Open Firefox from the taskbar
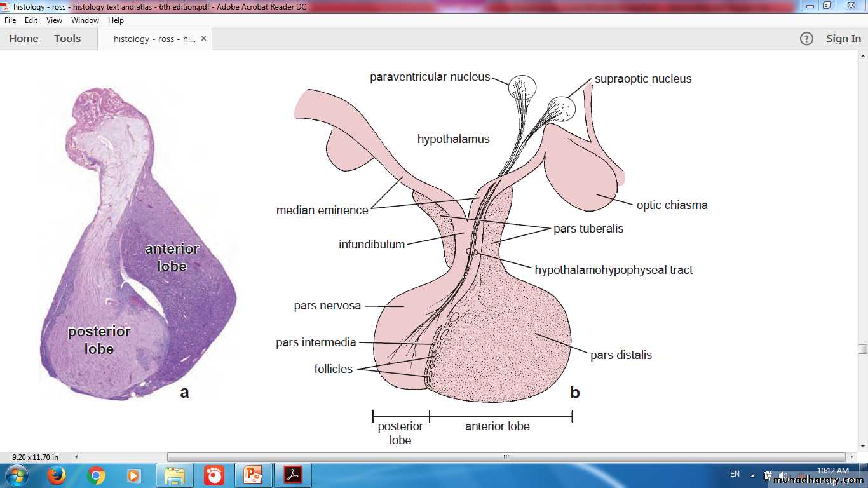The height and width of the screenshot is (488, 868). coord(57,475)
